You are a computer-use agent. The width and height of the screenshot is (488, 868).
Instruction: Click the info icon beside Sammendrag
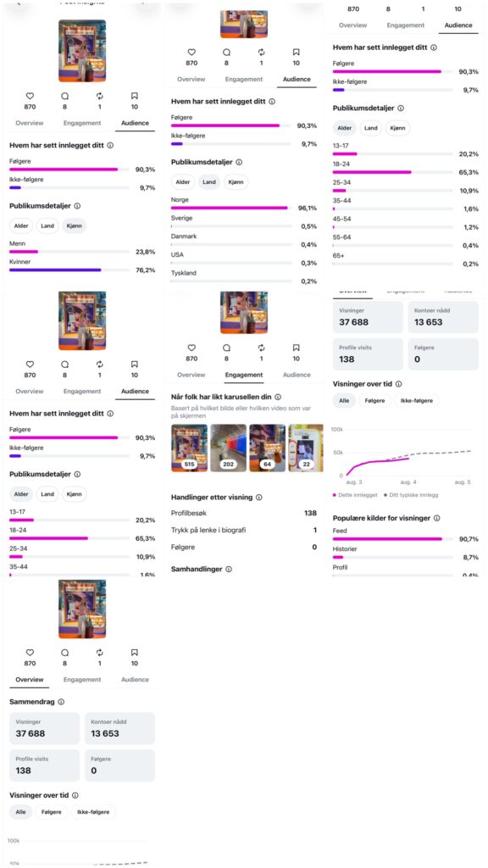[61, 701]
